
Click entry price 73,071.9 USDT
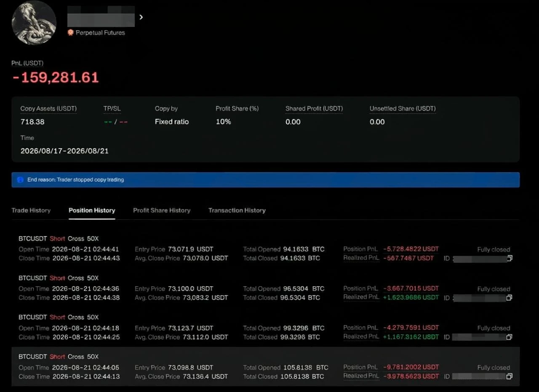190,249
